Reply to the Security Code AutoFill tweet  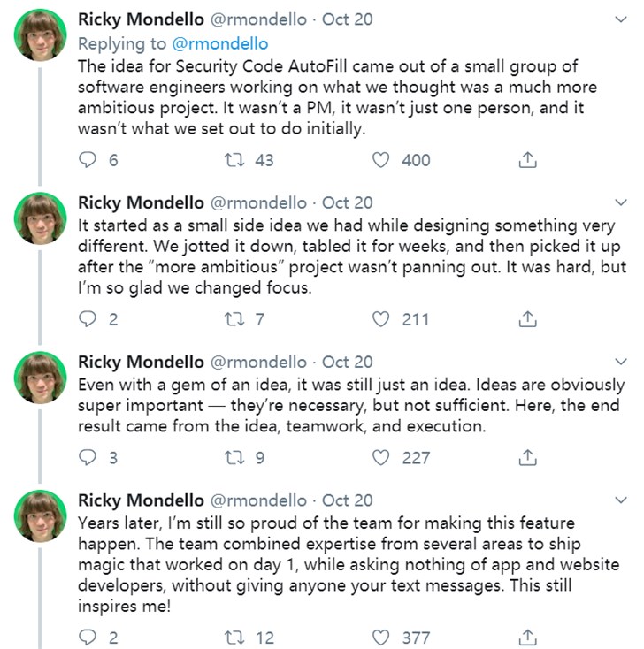(87, 160)
